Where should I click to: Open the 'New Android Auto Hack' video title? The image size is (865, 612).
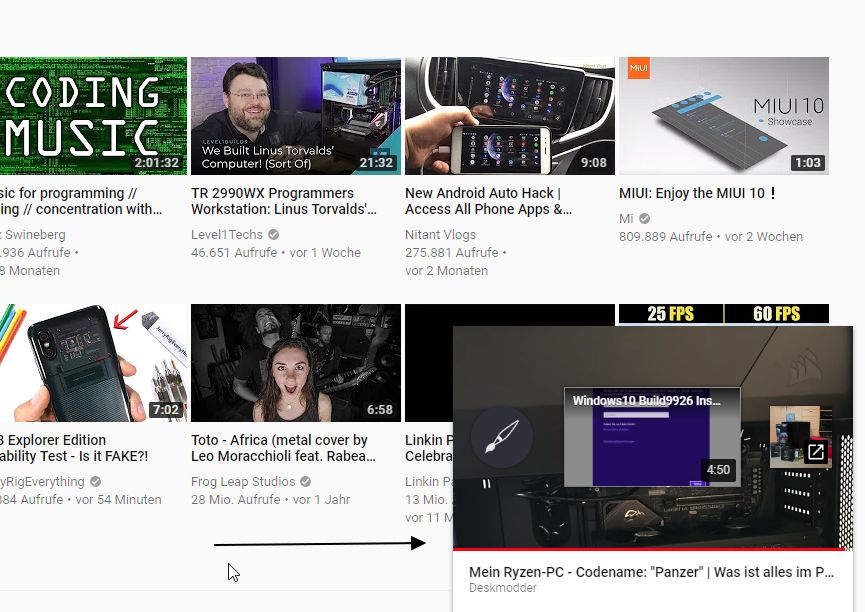pyautogui.click(x=488, y=201)
